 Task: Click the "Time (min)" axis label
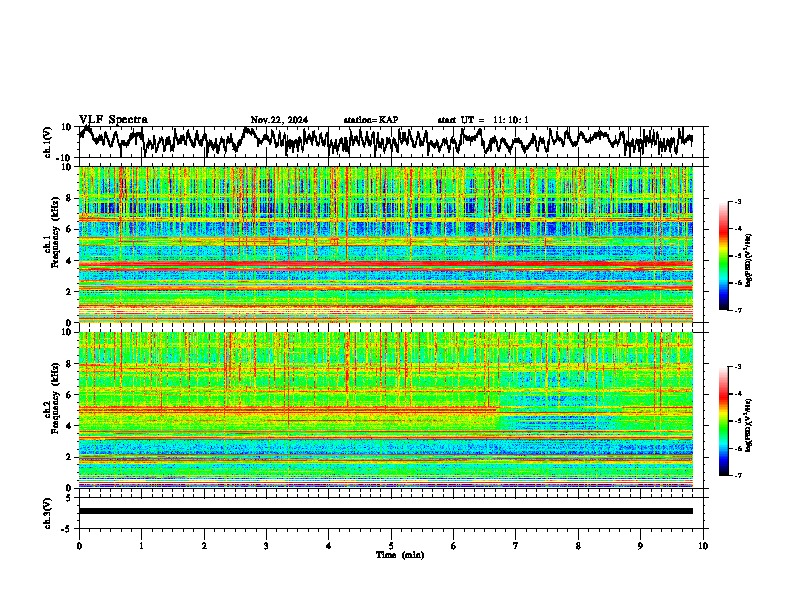click(x=400, y=555)
